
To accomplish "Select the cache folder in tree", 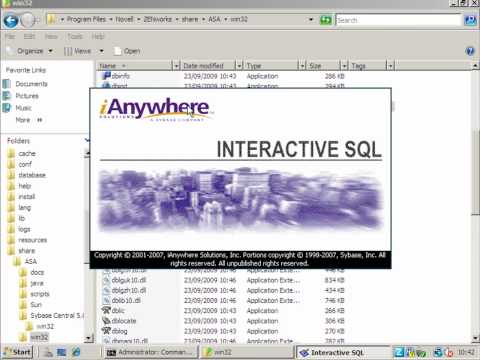I will [x=27, y=154].
